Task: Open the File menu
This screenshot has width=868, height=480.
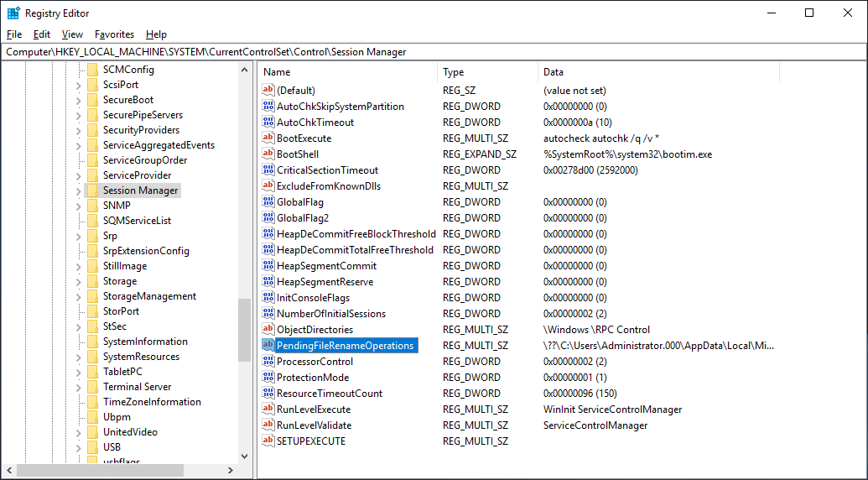Action: coord(14,34)
